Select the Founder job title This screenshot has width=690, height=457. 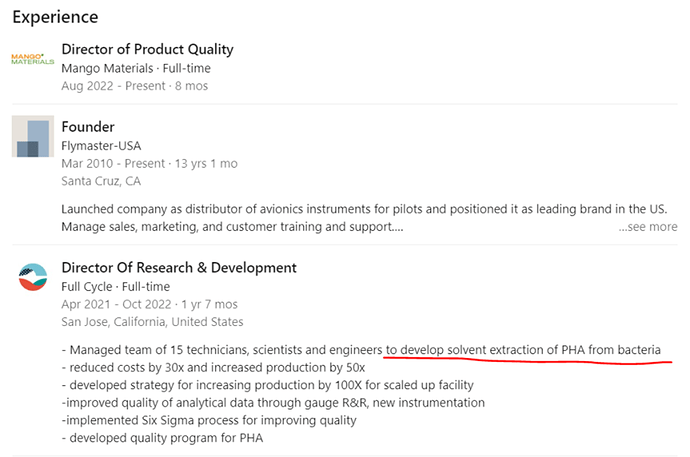pyautogui.click(x=88, y=127)
